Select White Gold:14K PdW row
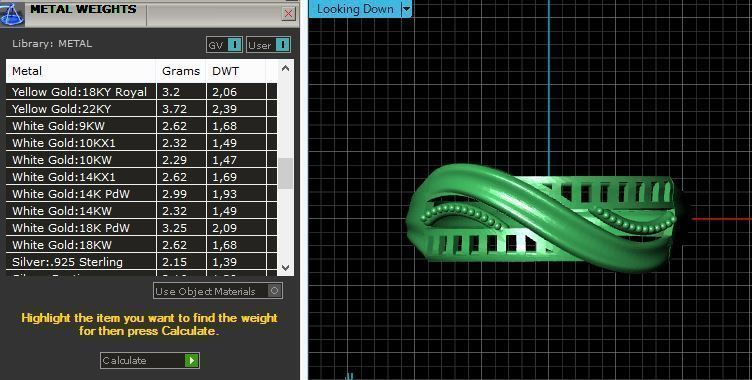The width and height of the screenshot is (752, 380). (141, 193)
